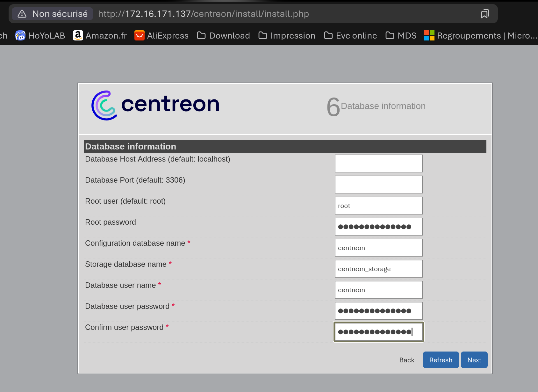This screenshot has height=392, width=538.
Task: Open the HoYoLAB bookmark icon
Action: pos(20,35)
